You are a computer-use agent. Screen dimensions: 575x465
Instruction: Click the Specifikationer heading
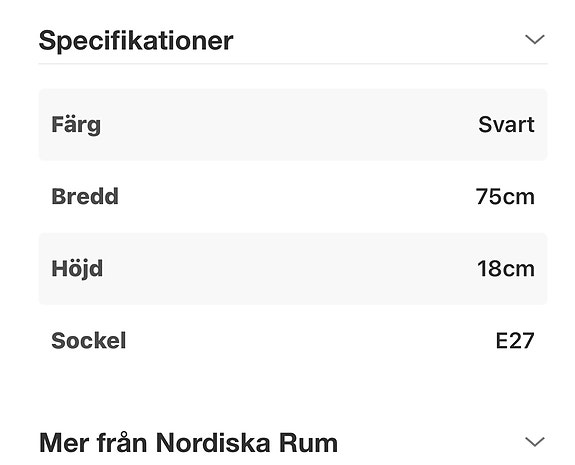pos(136,41)
